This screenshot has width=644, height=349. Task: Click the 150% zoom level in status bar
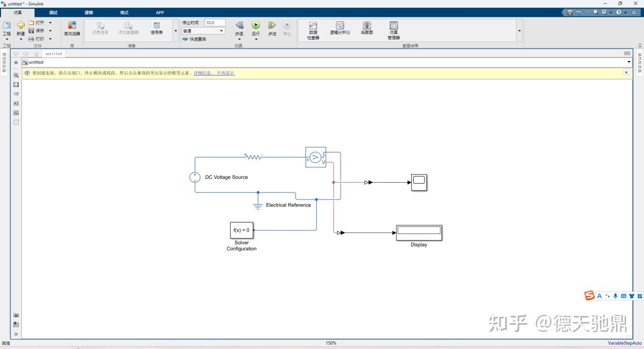pos(331,343)
